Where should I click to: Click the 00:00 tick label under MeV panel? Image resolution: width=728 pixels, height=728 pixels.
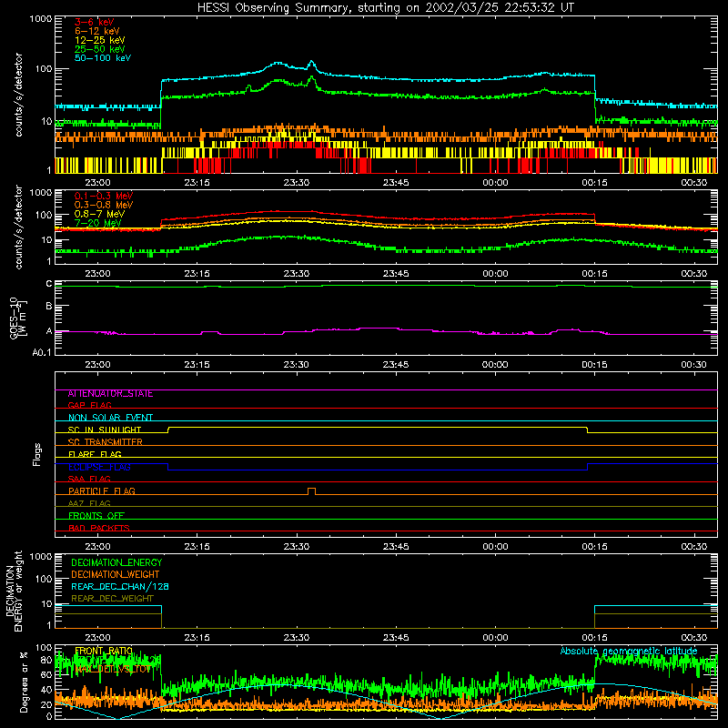tap(495, 274)
